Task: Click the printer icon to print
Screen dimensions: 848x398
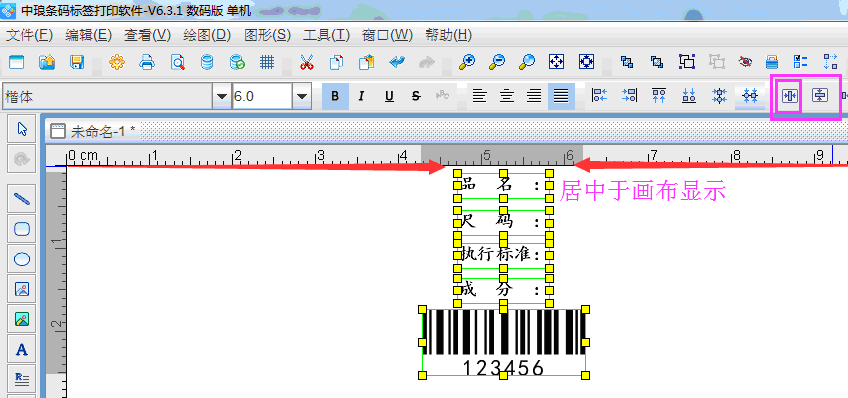Action: click(x=147, y=63)
